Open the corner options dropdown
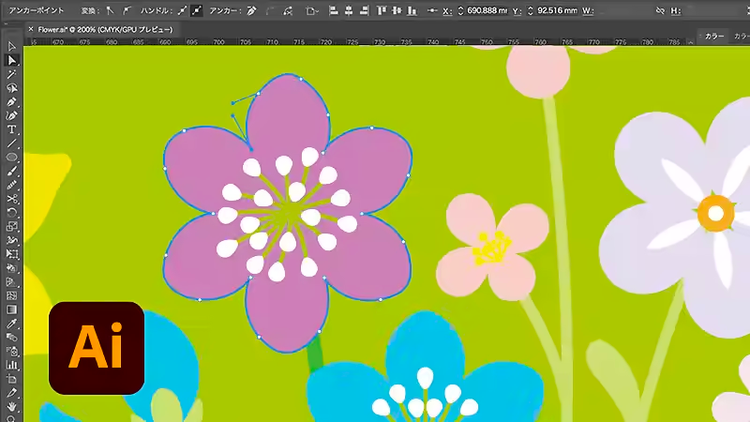This screenshot has width=750, height=422. tap(313, 9)
